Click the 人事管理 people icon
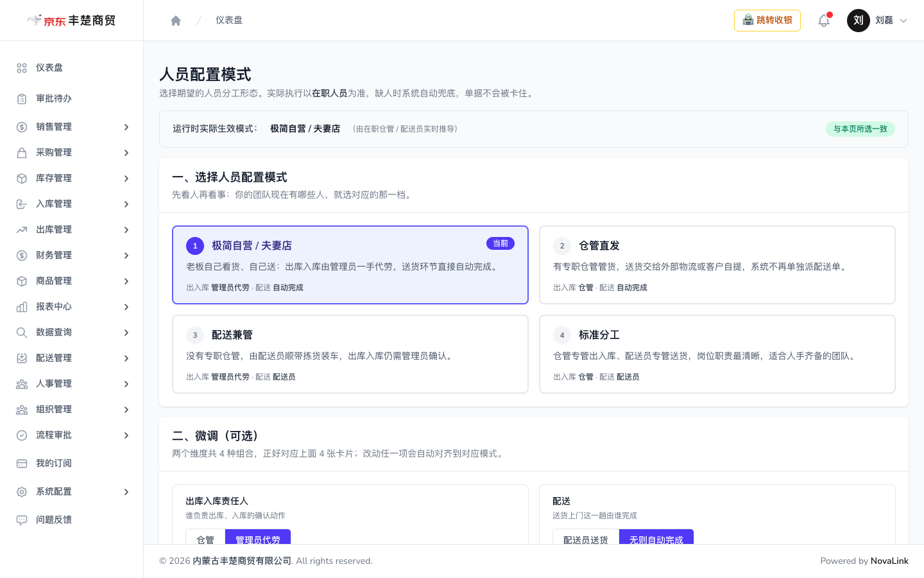Image resolution: width=924 pixels, height=578 pixels. point(22,384)
